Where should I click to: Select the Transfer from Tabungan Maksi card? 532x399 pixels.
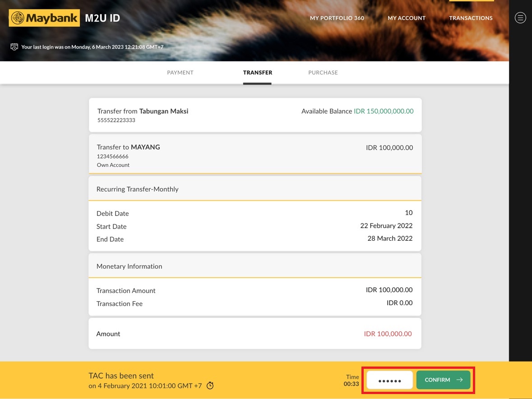(x=255, y=115)
